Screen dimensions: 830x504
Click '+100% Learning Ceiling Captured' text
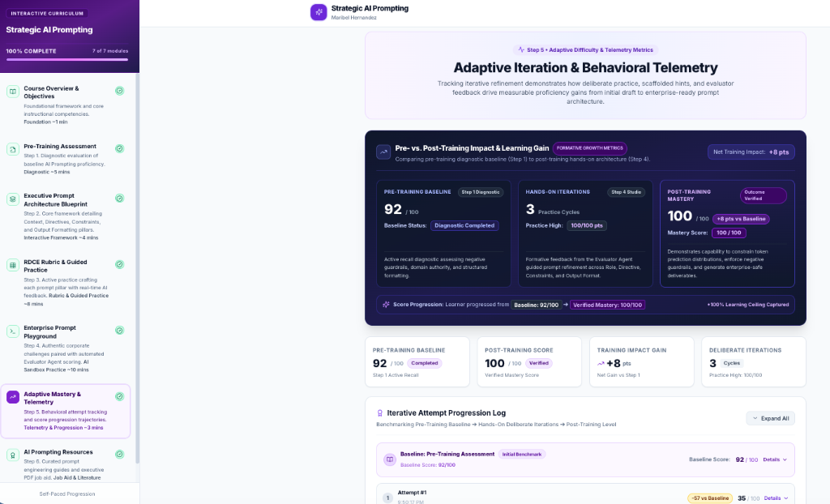click(748, 305)
